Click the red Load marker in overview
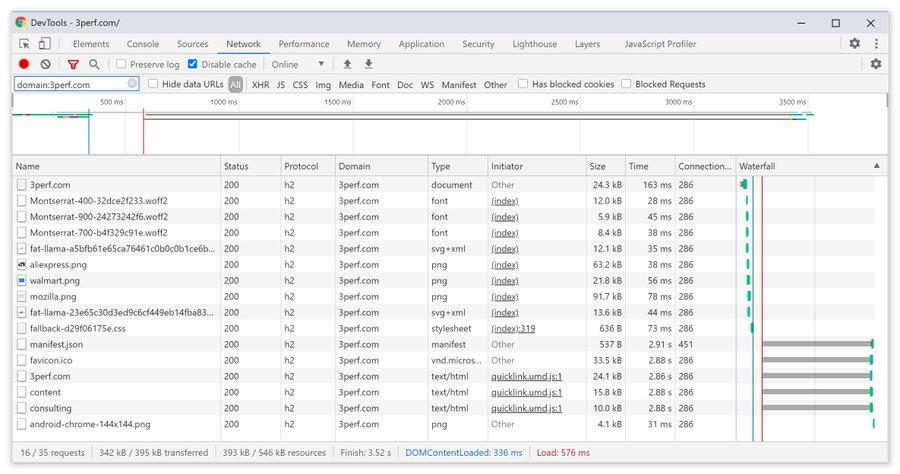The image size is (900, 474). click(x=143, y=131)
